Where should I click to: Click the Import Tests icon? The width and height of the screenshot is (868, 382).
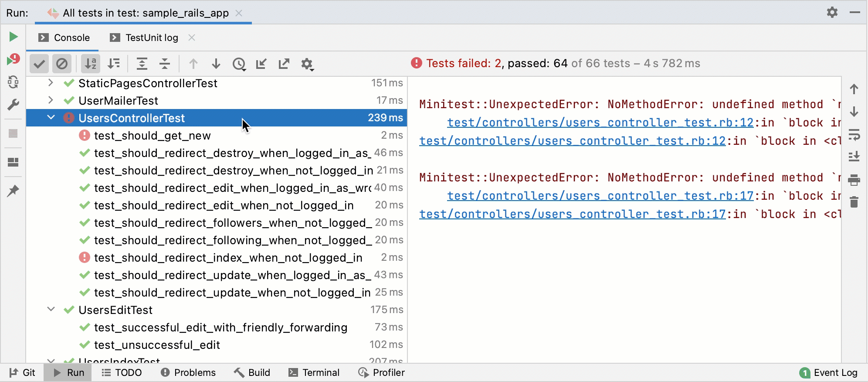tap(261, 64)
